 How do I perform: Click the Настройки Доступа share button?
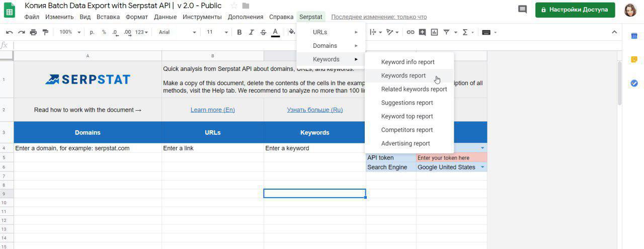(575, 10)
